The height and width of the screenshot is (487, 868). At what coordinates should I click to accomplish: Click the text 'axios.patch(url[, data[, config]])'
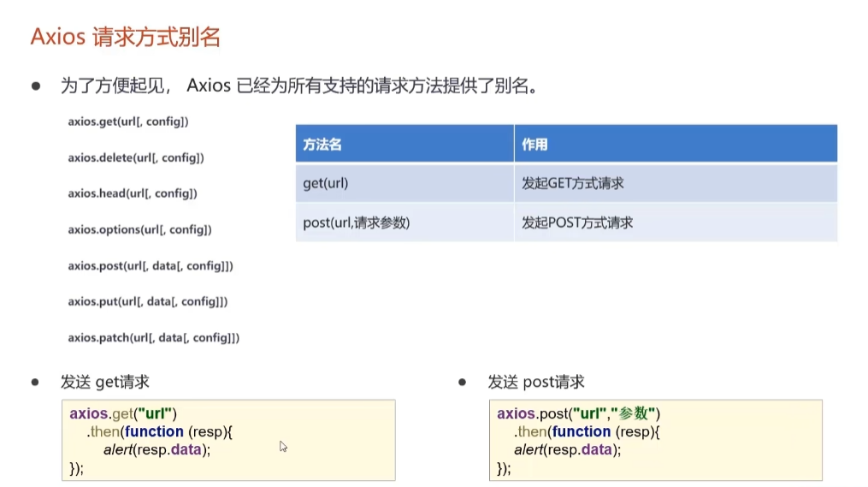tap(153, 337)
